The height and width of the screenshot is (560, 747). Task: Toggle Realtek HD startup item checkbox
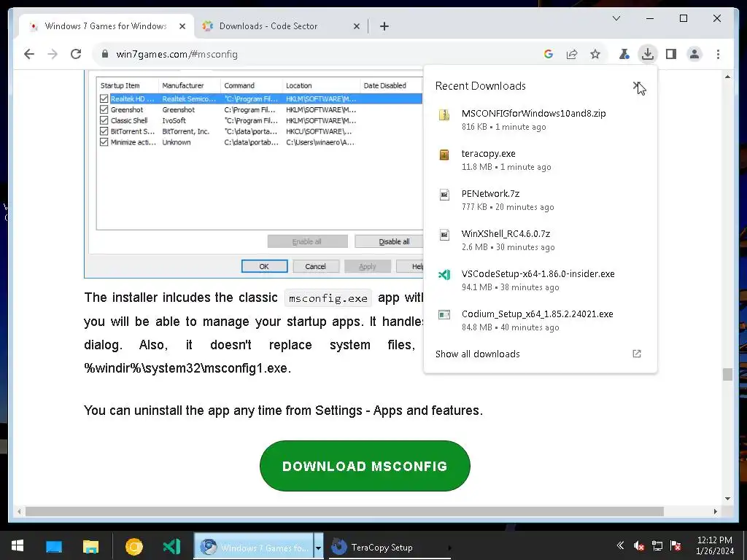click(x=104, y=98)
